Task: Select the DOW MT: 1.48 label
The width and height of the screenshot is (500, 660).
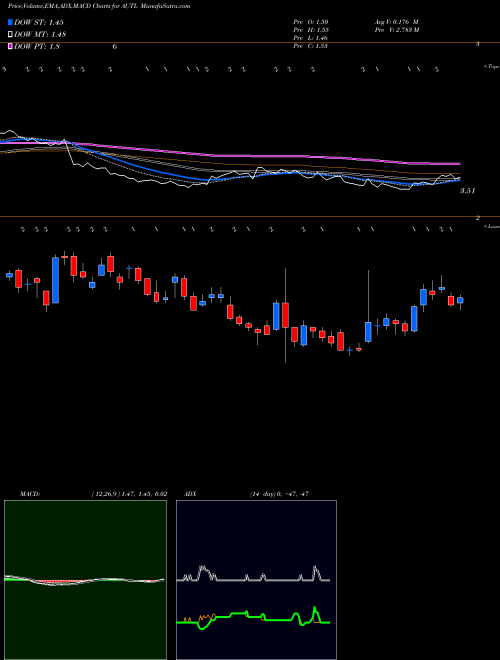Action: click(40, 35)
